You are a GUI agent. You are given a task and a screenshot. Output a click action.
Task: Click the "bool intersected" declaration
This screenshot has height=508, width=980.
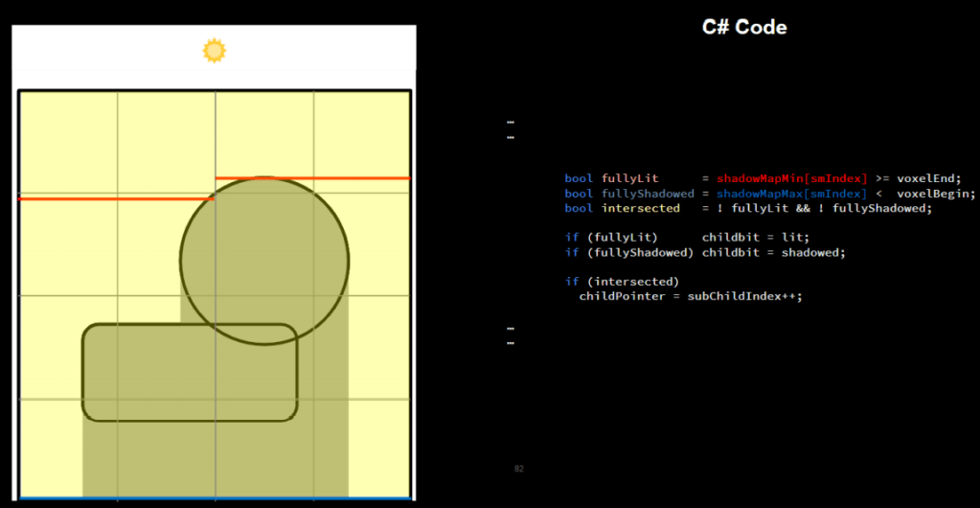[x=622, y=208]
